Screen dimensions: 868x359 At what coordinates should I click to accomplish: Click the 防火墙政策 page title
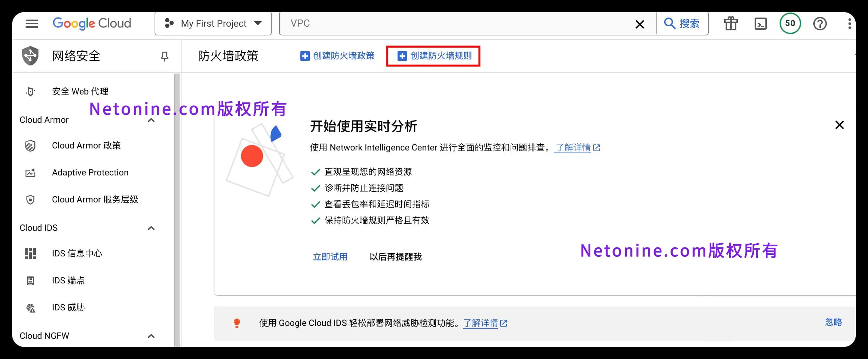click(228, 56)
